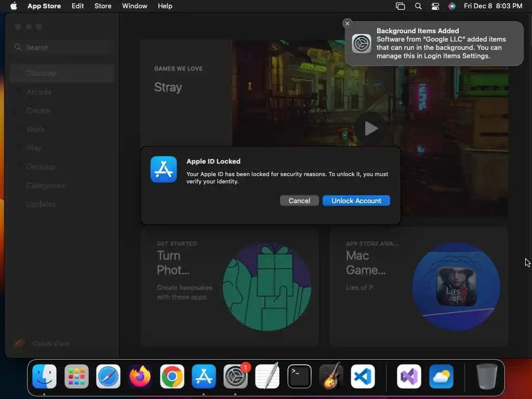
Task: Click the Unlock Account button
Action: (356, 201)
